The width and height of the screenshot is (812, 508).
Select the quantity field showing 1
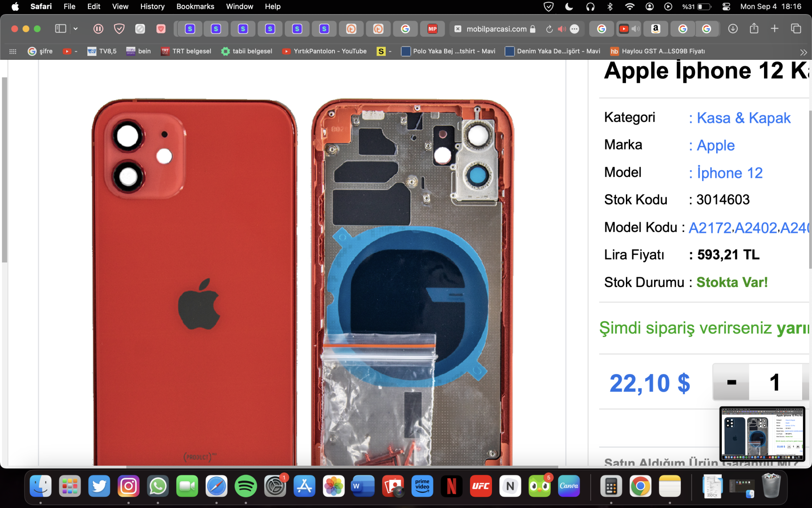(x=775, y=382)
